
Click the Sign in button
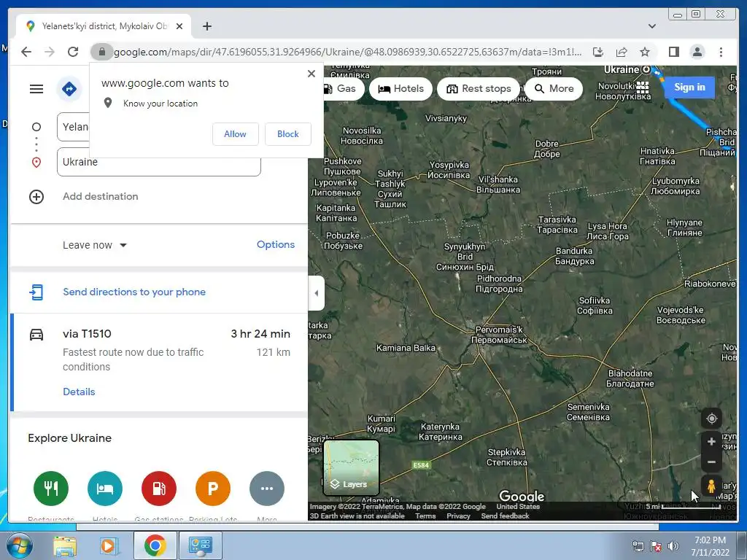tap(689, 87)
